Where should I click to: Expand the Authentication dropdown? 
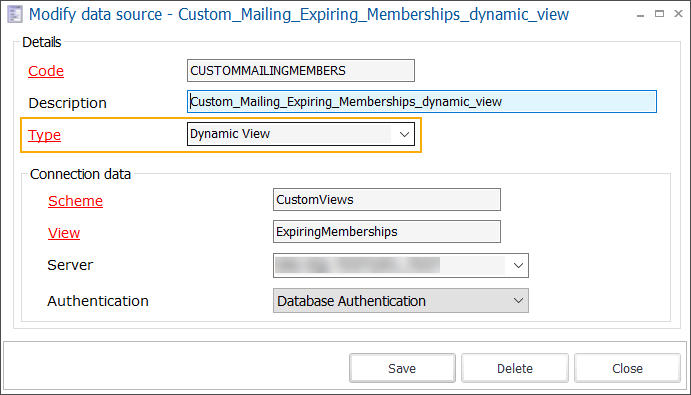click(401, 301)
